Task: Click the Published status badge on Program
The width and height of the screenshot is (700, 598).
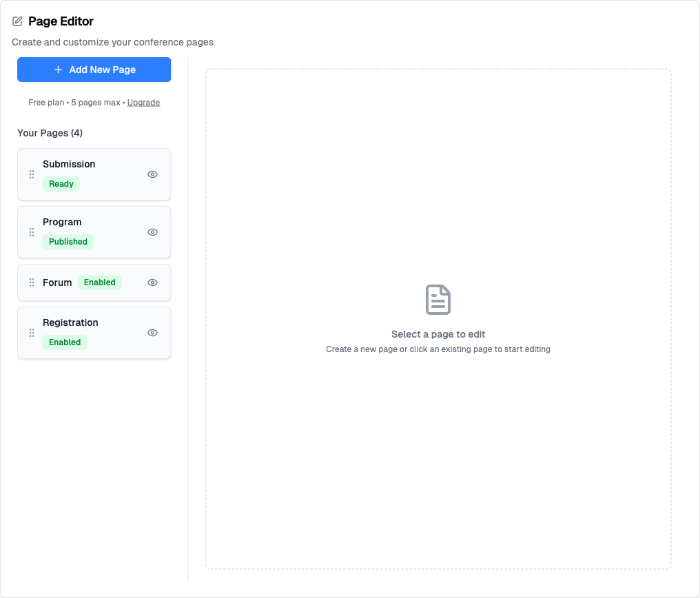Action: [68, 242]
